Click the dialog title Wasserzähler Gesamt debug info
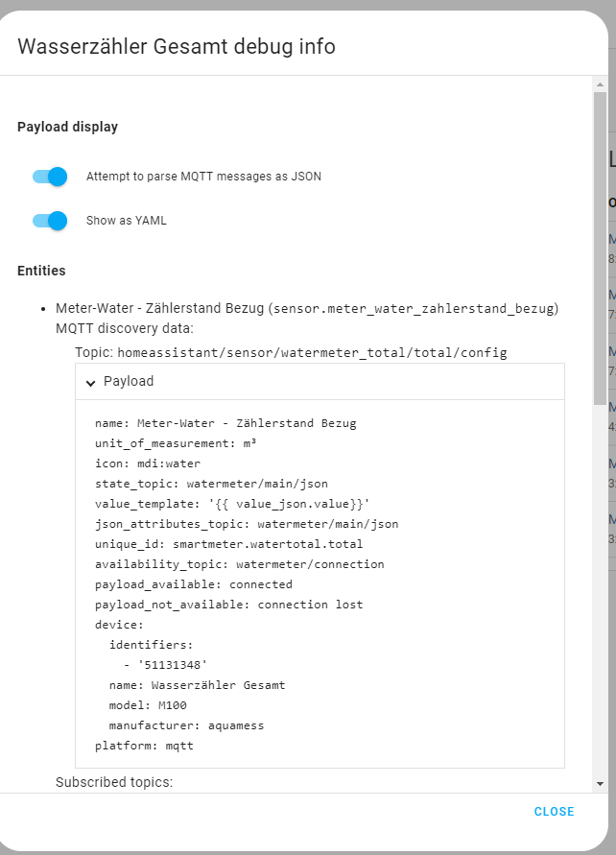Screen dimensions: 616x855 pyautogui.click(x=178, y=45)
